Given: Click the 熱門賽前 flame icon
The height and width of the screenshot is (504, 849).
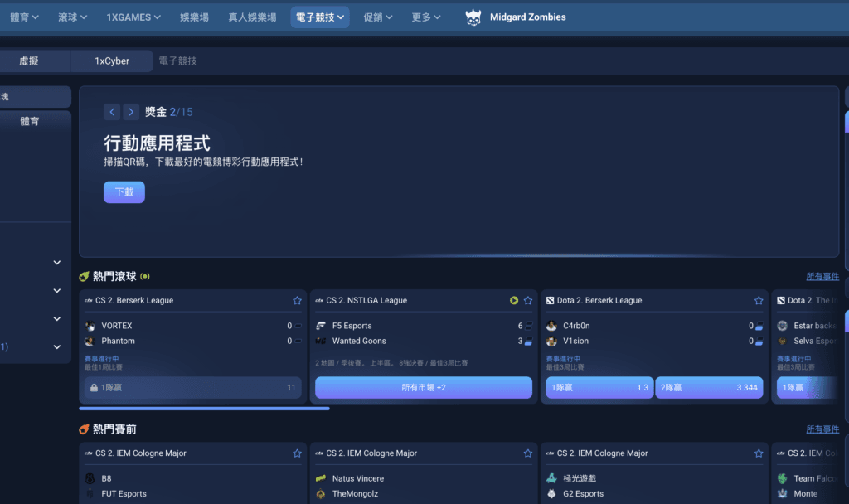Looking at the screenshot, I should (84, 429).
